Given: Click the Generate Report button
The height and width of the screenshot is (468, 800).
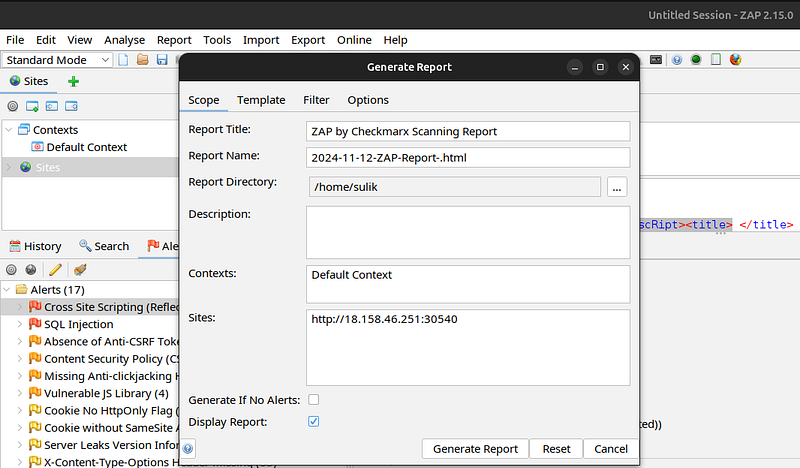Looking at the screenshot, I should 475,449.
